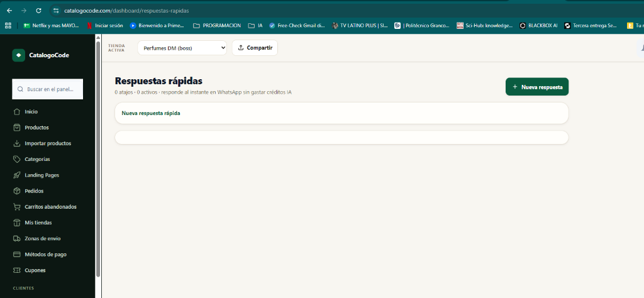644x298 pixels.
Task: Open Politécnico Granco bookmark
Action: click(x=422, y=25)
